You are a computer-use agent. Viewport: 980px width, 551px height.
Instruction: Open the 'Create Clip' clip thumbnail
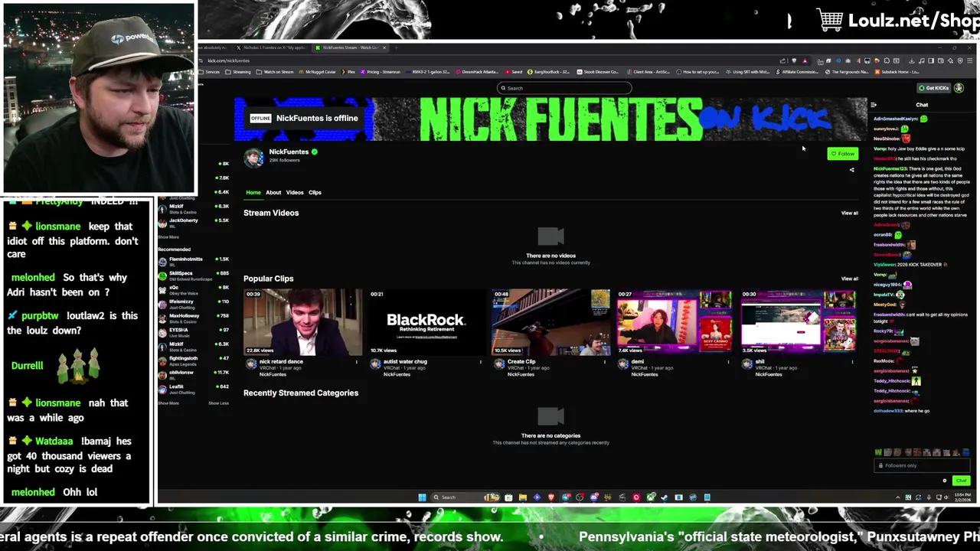[x=550, y=322]
